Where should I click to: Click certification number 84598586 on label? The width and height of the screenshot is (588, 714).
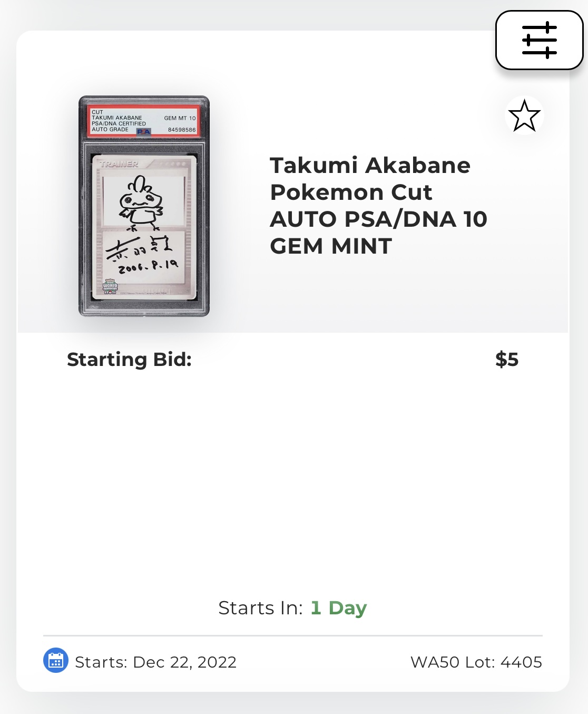182,130
